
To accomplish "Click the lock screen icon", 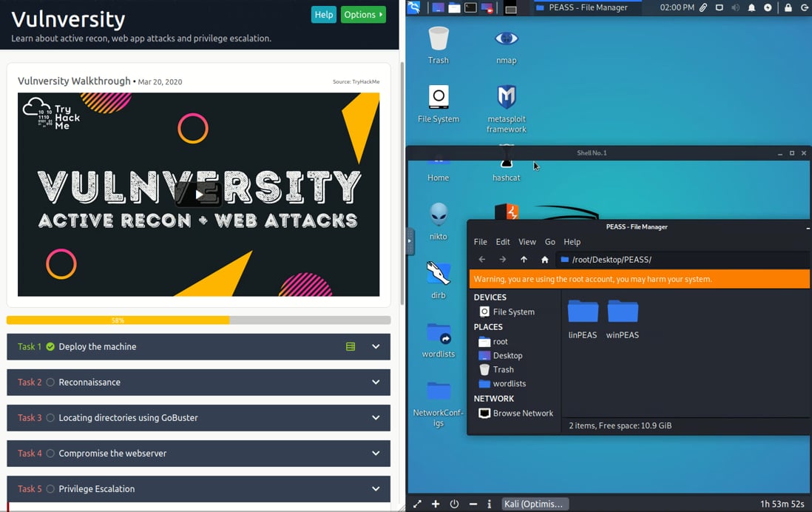I will pyautogui.click(x=788, y=8).
